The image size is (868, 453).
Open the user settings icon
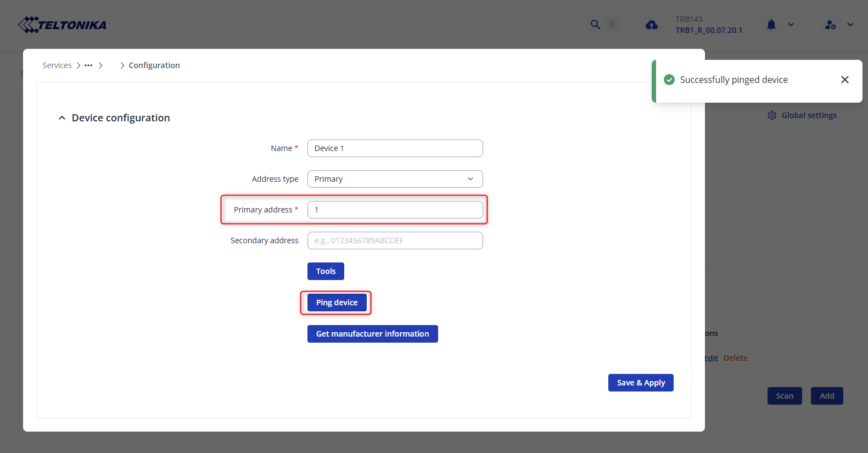[830, 25]
